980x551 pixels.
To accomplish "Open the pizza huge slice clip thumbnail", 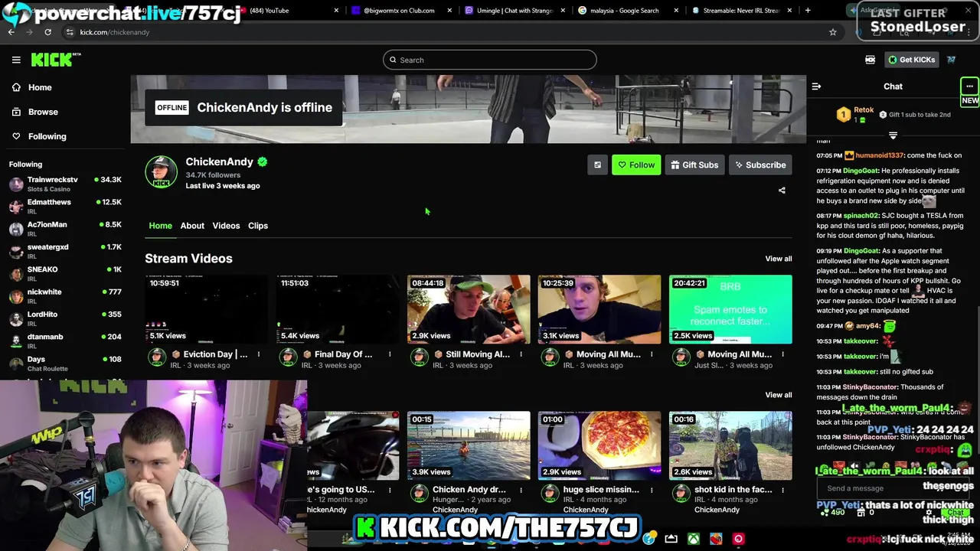I will [599, 445].
